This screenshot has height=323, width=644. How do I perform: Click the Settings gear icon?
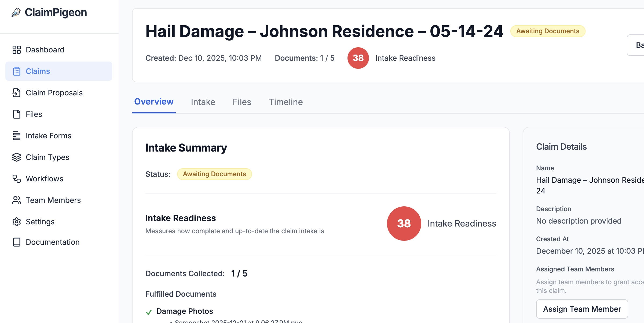click(x=17, y=222)
